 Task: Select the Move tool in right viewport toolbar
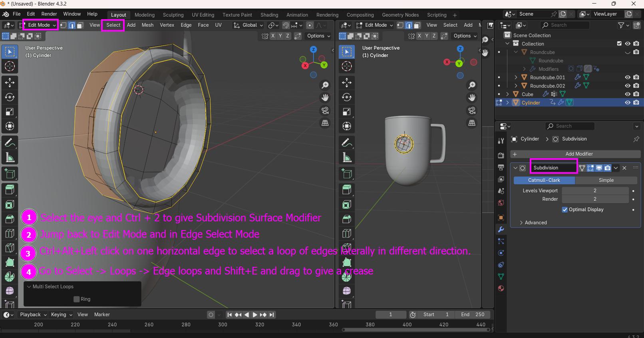(347, 83)
